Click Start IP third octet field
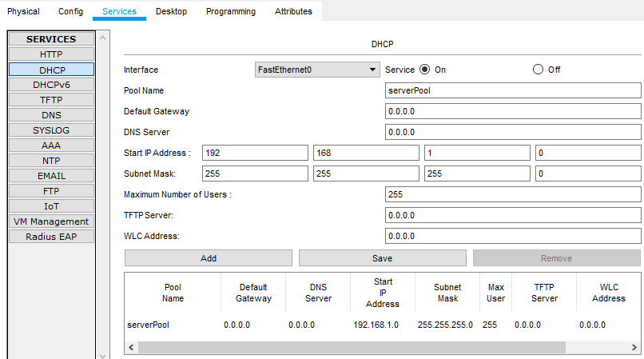The width and height of the screenshot is (644, 359). click(x=477, y=153)
